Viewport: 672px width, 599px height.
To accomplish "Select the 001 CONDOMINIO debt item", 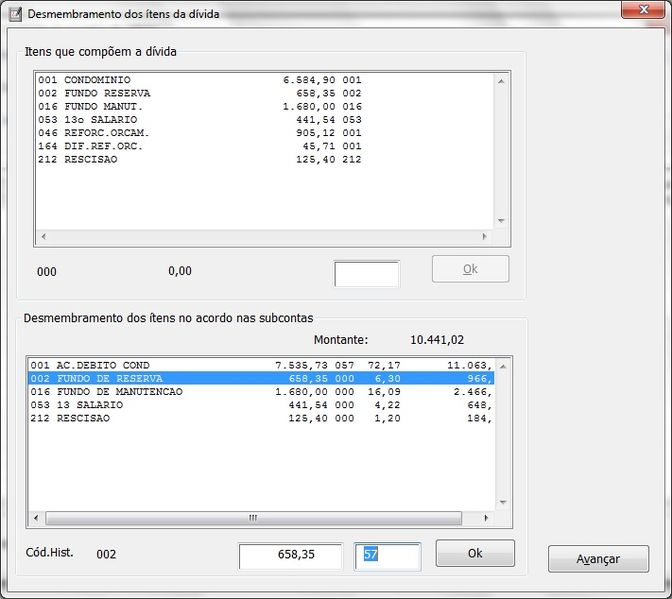I will [200, 80].
